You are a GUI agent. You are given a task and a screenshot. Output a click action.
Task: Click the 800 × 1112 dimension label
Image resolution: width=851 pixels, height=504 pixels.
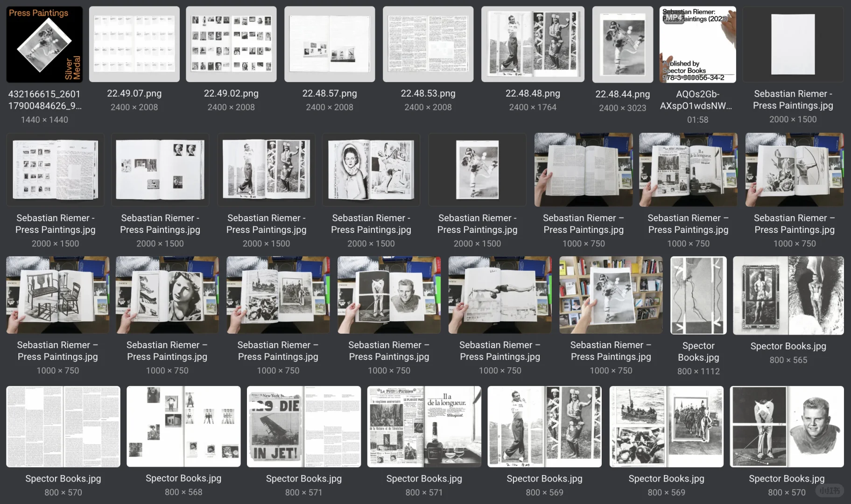(x=698, y=371)
